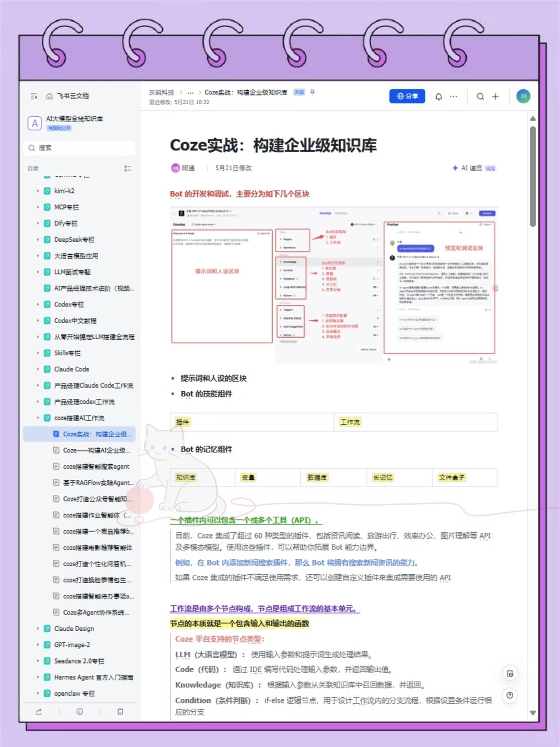Viewport: 560px width, 747px height.
Task: Open openclaw 专栏 entry
Action: pos(75,694)
